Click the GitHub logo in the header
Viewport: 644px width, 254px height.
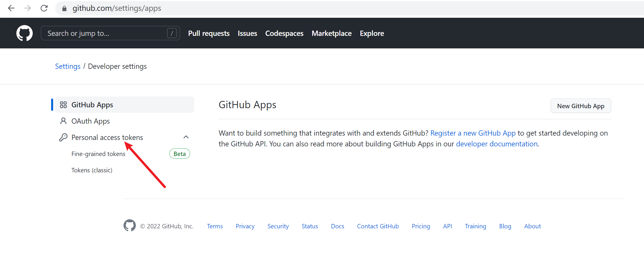[x=25, y=33]
